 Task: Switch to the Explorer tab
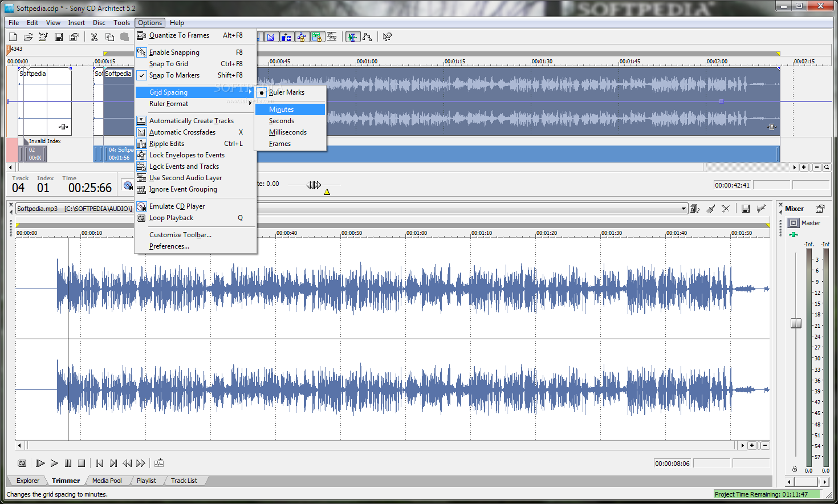coord(28,481)
